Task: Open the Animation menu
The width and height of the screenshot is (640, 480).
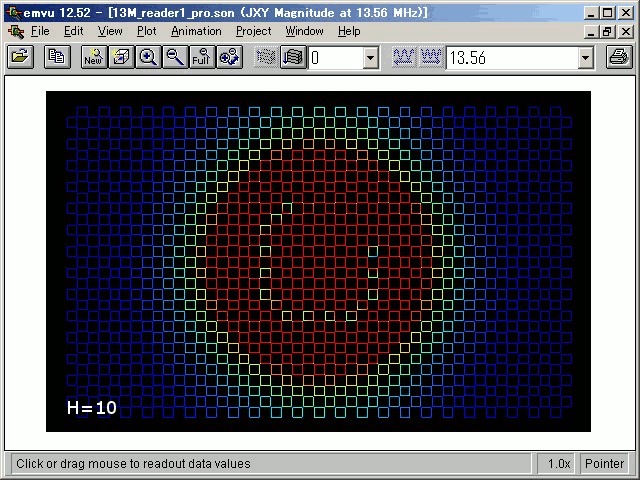Action: click(196, 31)
